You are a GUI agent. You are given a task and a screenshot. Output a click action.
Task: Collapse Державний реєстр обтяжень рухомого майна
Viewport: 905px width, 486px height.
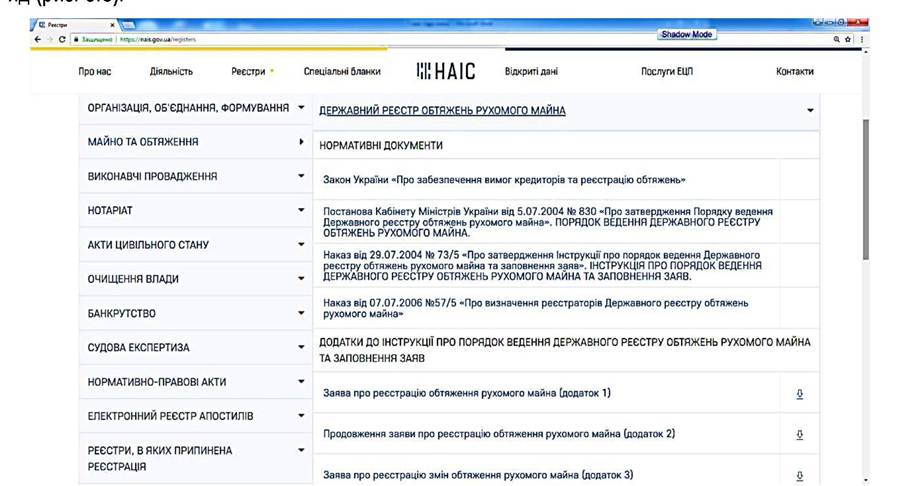point(810,110)
